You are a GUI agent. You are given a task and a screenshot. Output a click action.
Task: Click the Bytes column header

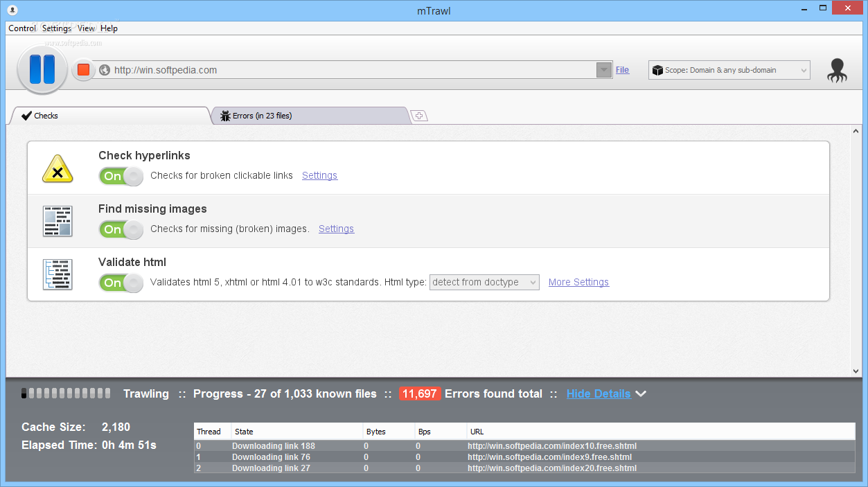pyautogui.click(x=389, y=432)
